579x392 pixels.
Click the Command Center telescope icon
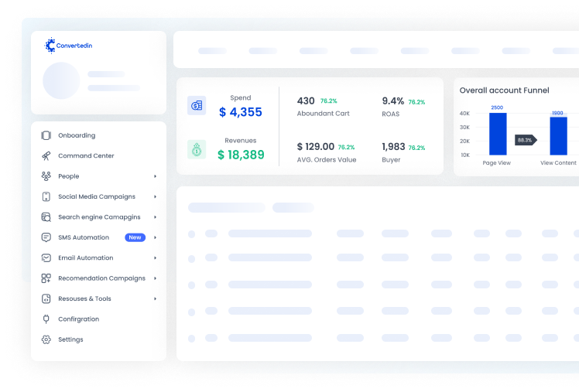(x=46, y=156)
